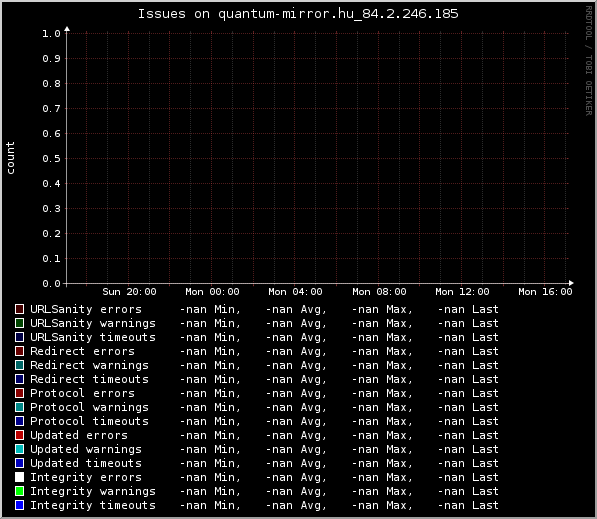597x519 pixels.
Task: Click the Updated errors legend label
Action: pos(79,435)
